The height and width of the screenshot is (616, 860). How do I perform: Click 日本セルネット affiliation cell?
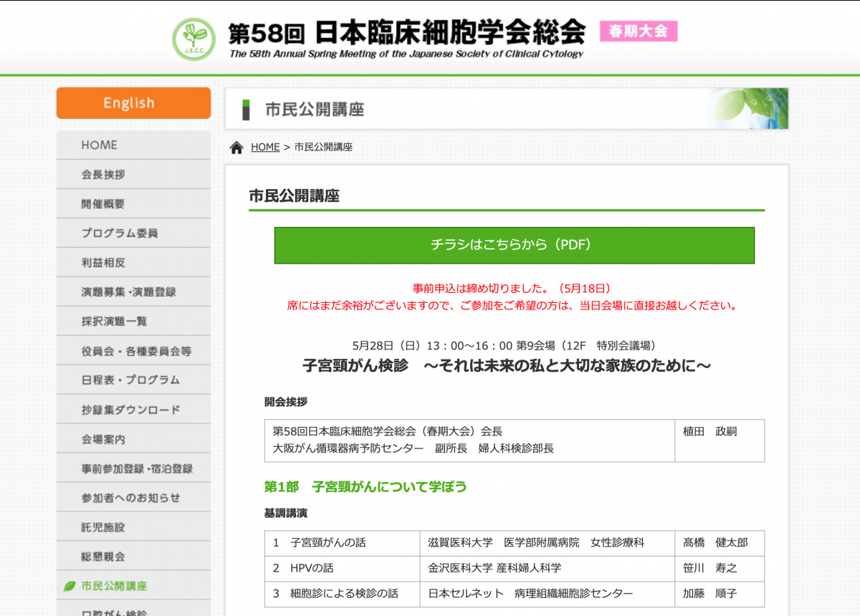point(547,594)
